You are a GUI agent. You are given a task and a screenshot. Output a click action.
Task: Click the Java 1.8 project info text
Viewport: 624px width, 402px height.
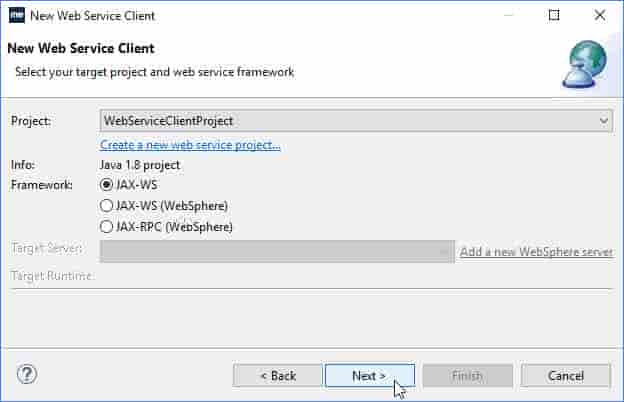point(140,165)
